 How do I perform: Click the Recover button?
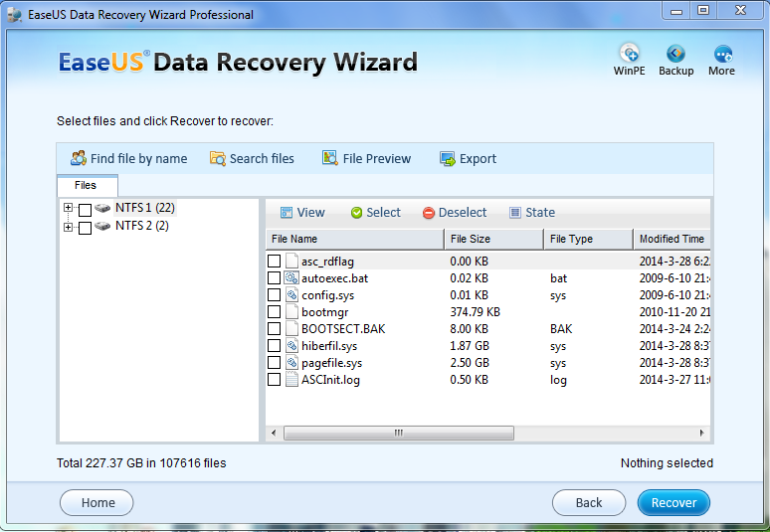pyautogui.click(x=674, y=502)
